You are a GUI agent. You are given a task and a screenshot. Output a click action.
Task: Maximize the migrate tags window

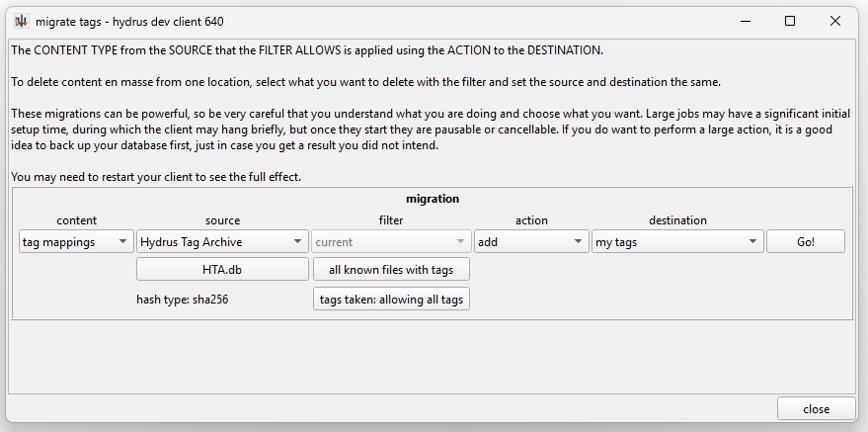(x=790, y=21)
